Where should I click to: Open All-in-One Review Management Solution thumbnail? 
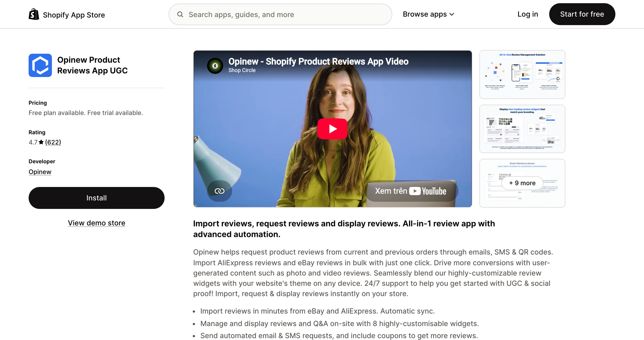522,74
